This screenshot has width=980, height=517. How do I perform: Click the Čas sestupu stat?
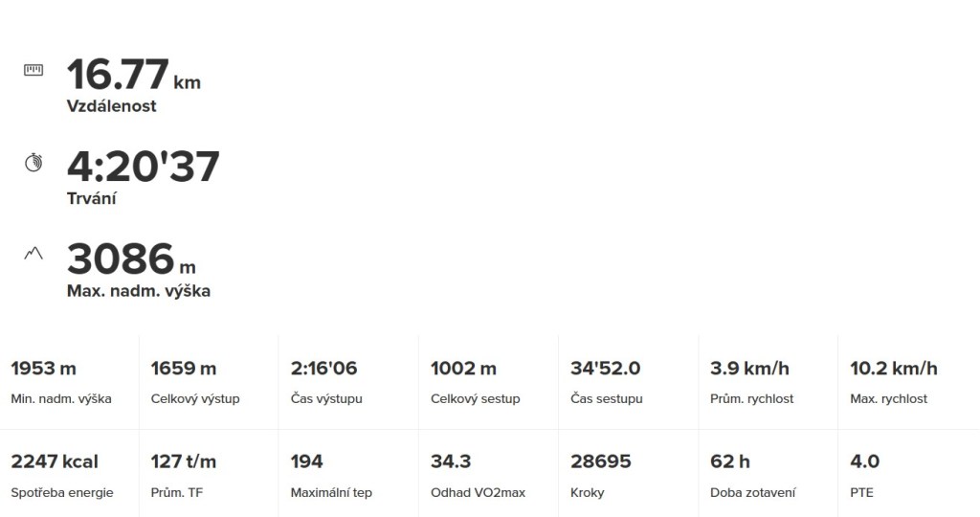607,382
